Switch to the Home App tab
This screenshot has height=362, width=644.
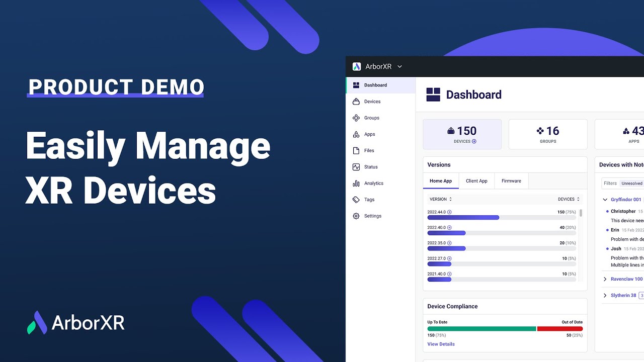pyautogui.click(x=441, y=181)
